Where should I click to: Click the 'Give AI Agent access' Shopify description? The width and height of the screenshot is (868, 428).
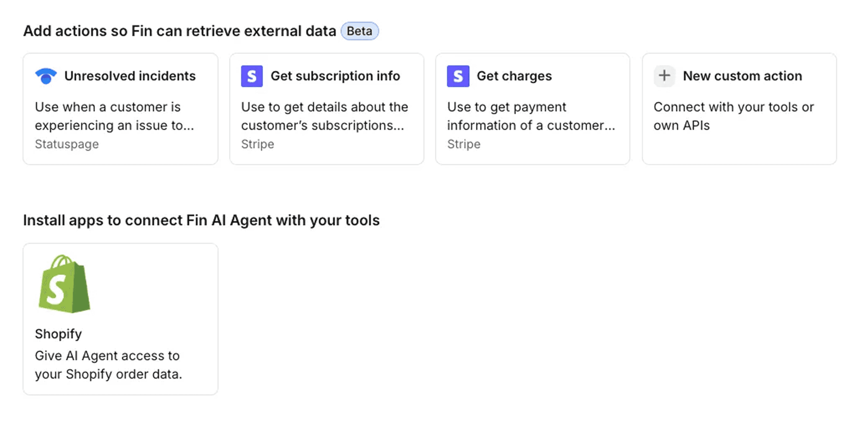pyautogui.click(x=108, y=365)
